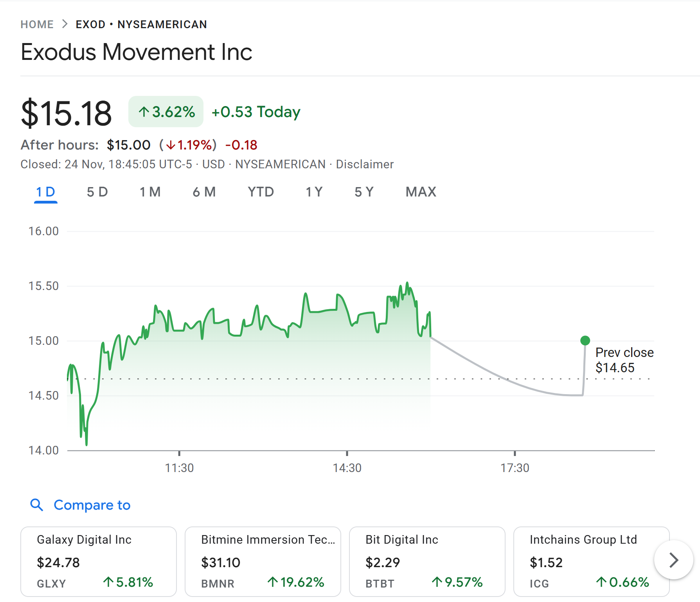
Task: Open the Disclaimer link
Action: 364,164
